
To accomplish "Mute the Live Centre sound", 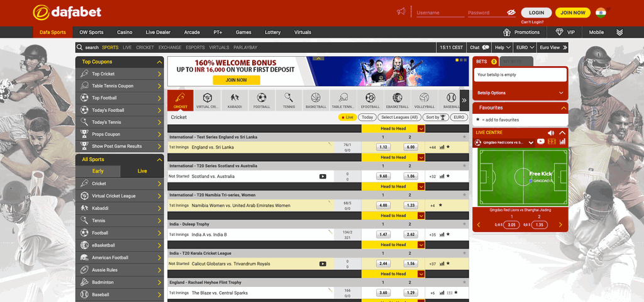I will pos(551,133).
